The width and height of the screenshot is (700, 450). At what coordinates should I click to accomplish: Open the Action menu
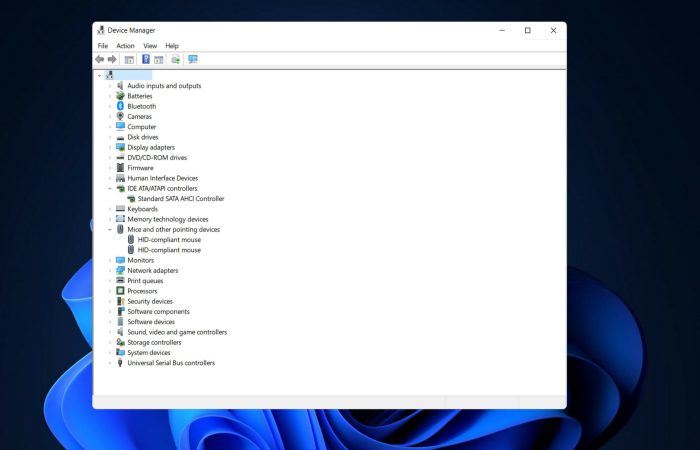(x=125, y=46)
